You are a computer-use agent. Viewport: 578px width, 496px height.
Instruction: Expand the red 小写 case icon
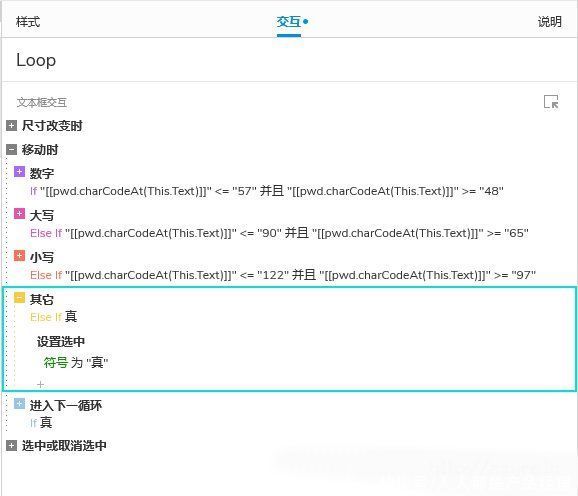20,256
